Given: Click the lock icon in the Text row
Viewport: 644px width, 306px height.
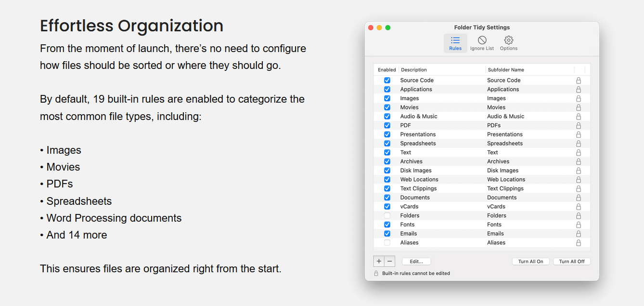Looking at the screenshot, I should pos(579,152).
